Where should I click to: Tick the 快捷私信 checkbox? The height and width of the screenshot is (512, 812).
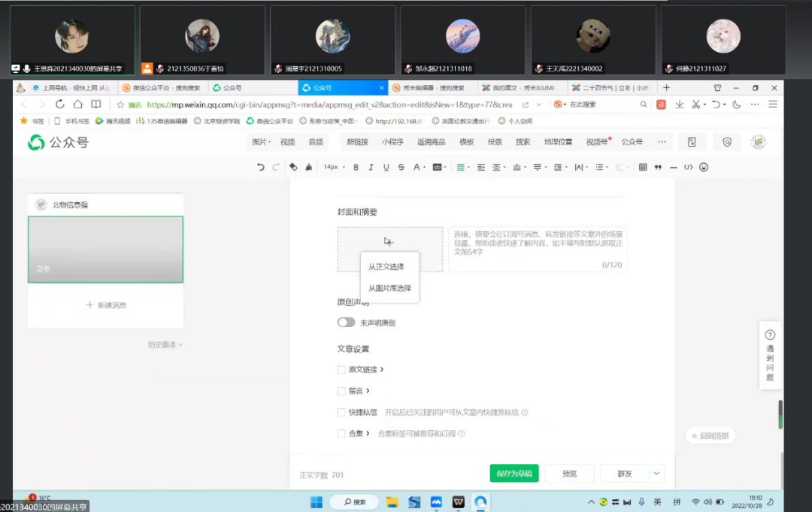pos(341,412)
